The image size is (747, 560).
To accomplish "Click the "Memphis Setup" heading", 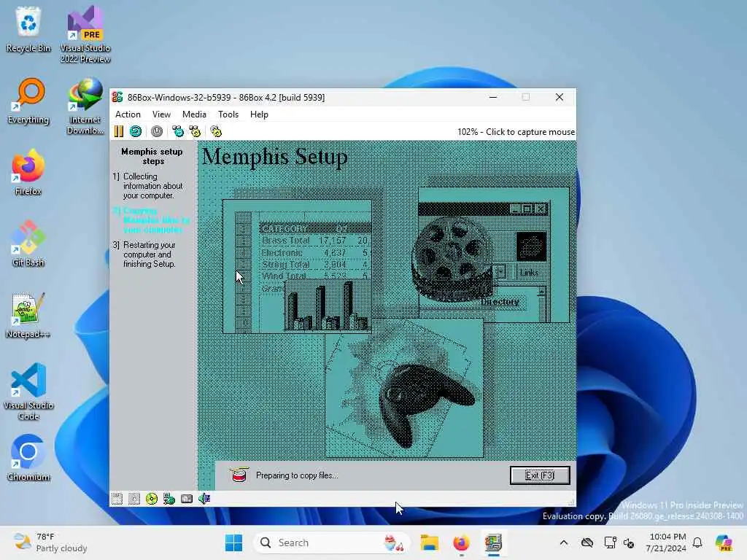I will (x=275, y=157).
